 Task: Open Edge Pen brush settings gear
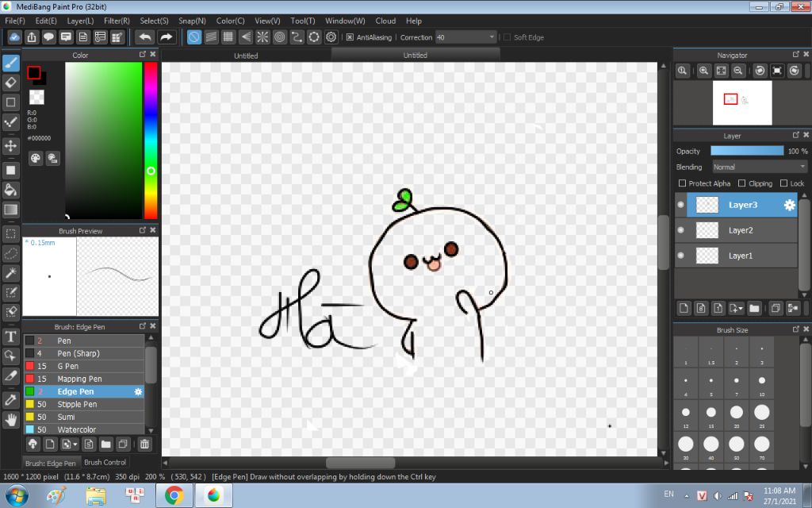pyautogui.click(x=138, y=392)
